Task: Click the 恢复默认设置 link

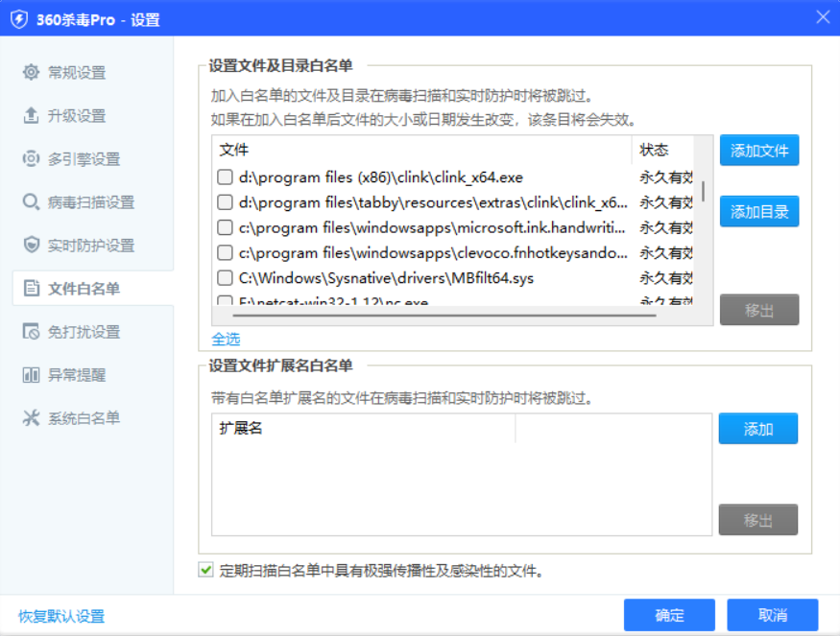Action: click(x=61, y=617)
